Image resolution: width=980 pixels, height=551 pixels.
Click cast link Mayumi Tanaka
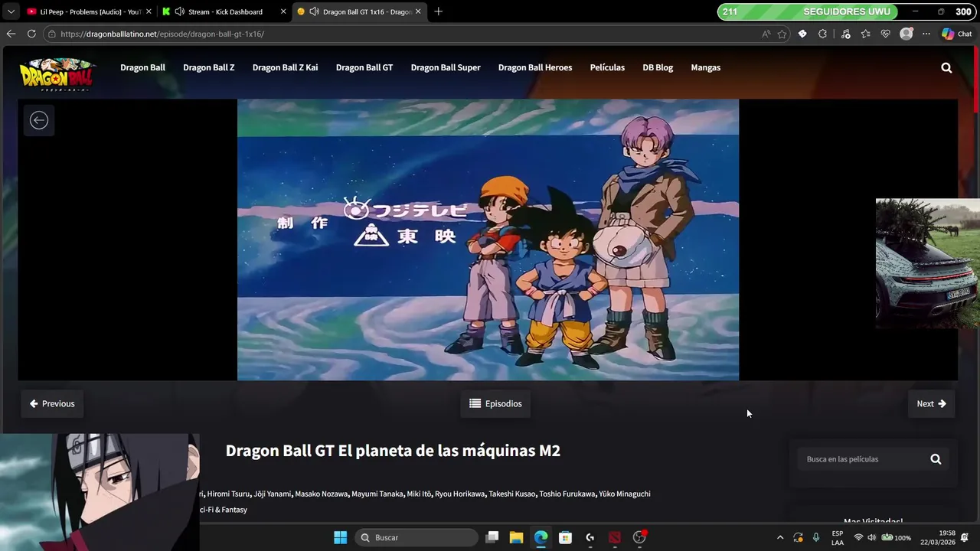[377, 494]
